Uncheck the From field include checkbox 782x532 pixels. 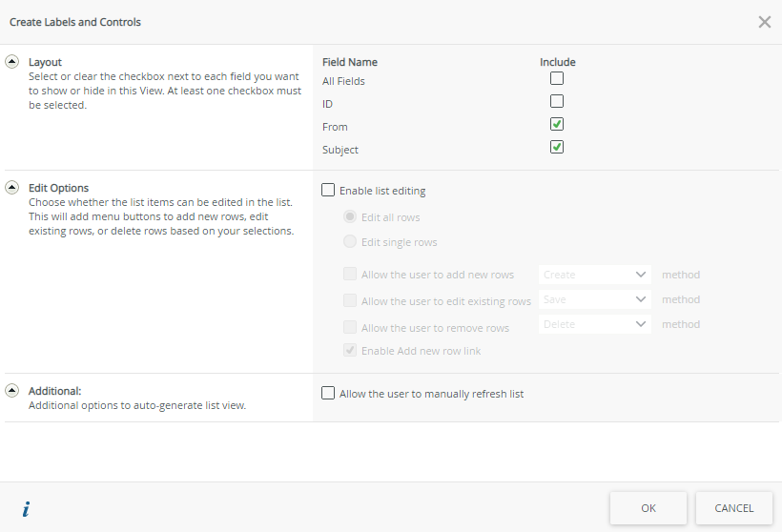557,124
